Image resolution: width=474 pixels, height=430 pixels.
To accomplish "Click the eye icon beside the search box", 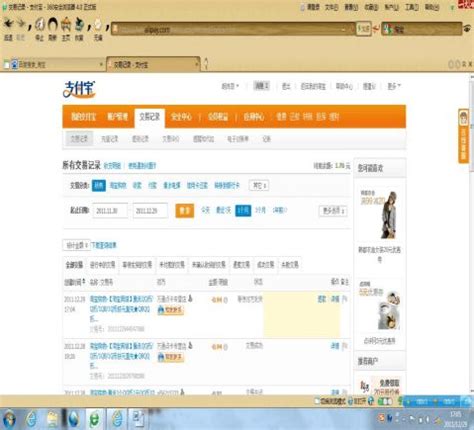I will pos(467,29).
